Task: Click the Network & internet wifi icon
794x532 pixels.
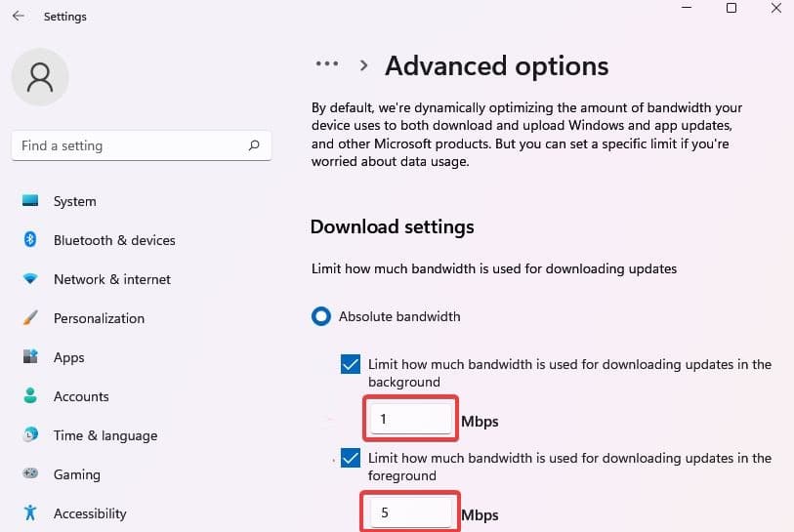Action: coord(30,279)
